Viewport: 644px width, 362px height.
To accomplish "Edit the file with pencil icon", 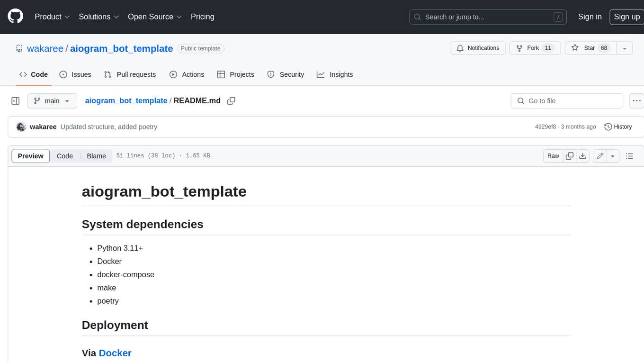I will click(600, 156).
